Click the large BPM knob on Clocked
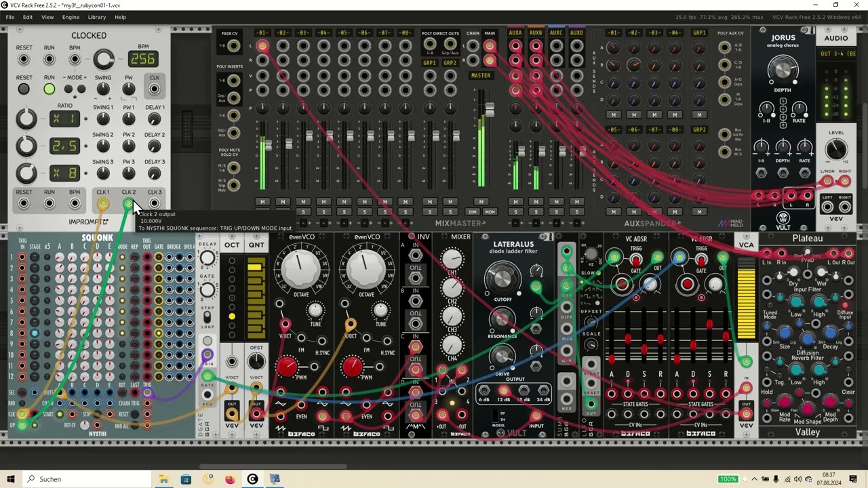This screenshot has width=868, height=488. [x=103, y=60]
